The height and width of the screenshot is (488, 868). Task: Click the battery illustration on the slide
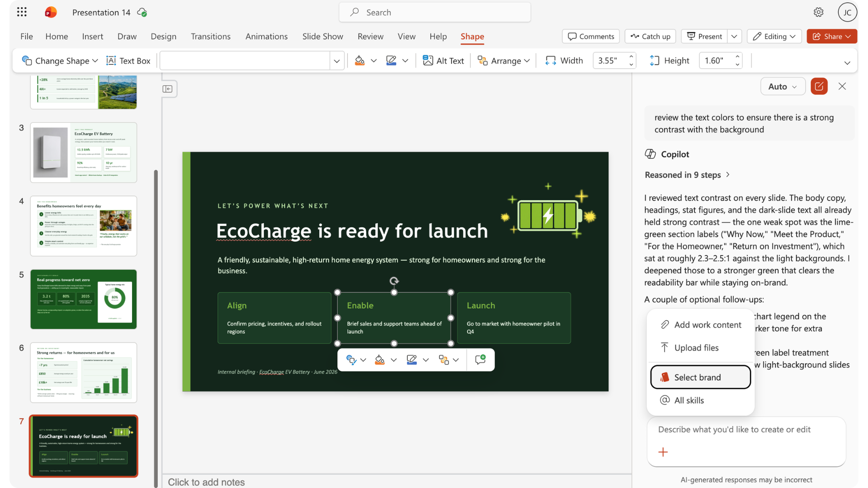pos(548,211)
